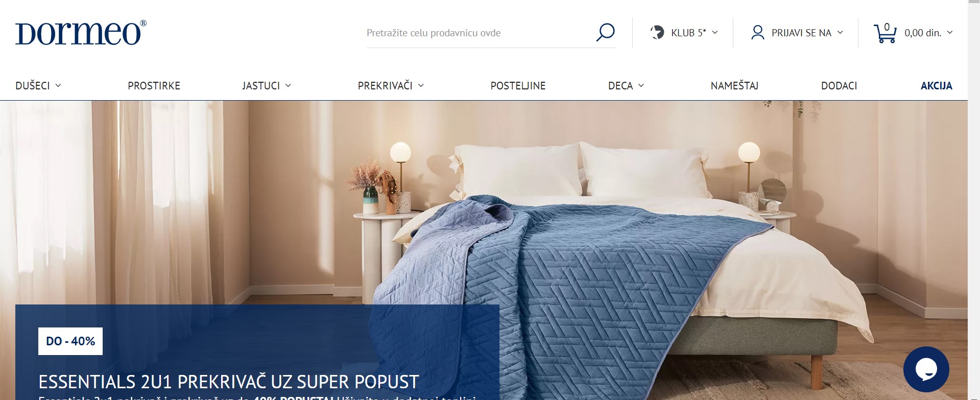This screenshot has width=980, height=400.
Task: Go to the Akcija deals page
Action: (936, 86)
